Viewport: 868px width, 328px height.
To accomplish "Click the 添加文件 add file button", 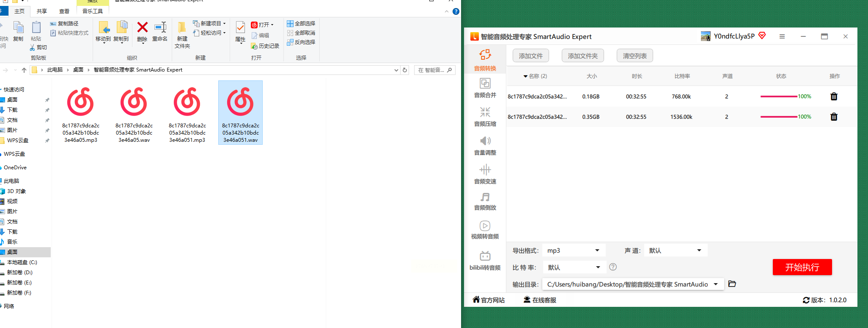I will coord(531,56).
